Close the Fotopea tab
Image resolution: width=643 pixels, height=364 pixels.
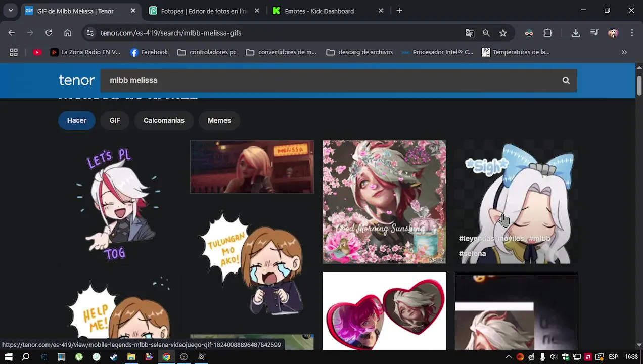coord(257,11)
